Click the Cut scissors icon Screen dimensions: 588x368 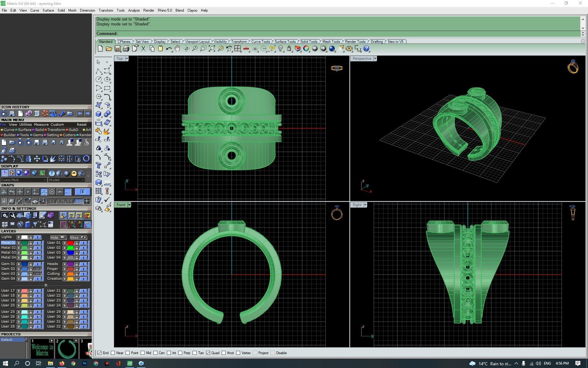tap(143, 49)
